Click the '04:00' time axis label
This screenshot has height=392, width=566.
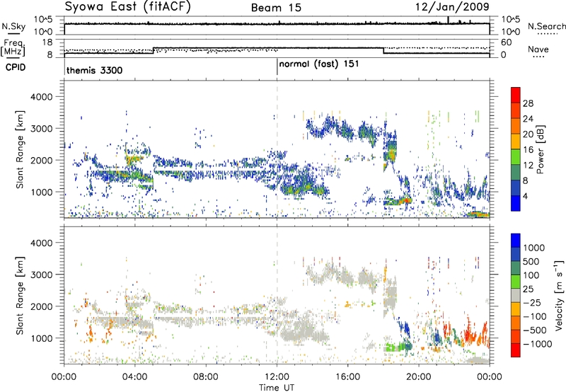point(134,376)
